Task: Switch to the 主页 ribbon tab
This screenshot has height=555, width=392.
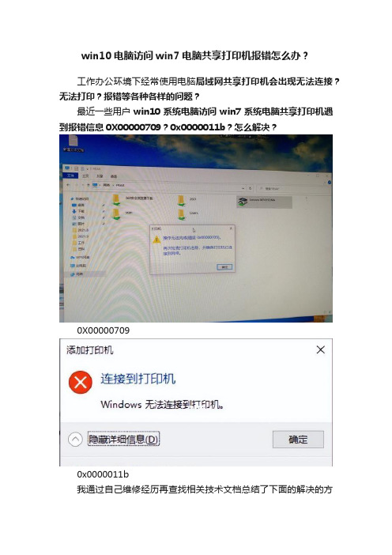Action: pyautogui.click(x=85, y=176)
